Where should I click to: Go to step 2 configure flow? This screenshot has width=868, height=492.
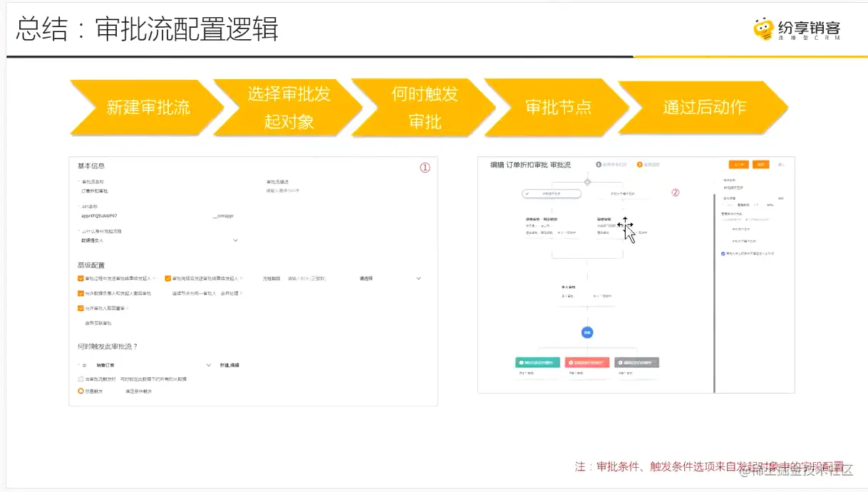point(649,165)
